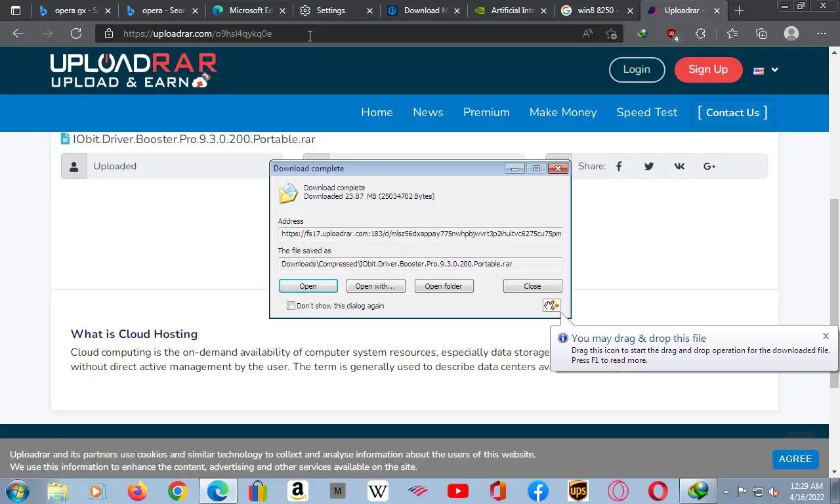840x504 pixels.
Task: Click the Read aloud icon in address bar
Action: (587, 33)
